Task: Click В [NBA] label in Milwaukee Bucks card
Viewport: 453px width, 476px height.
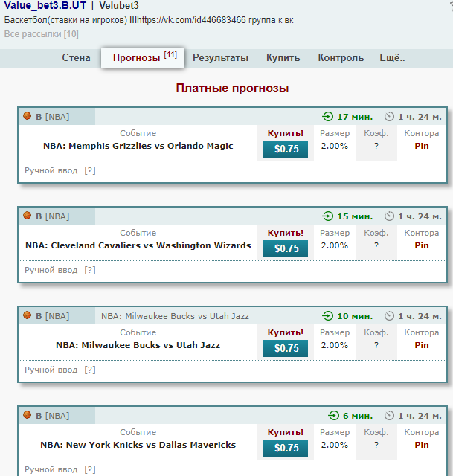Action: point(53,316)
